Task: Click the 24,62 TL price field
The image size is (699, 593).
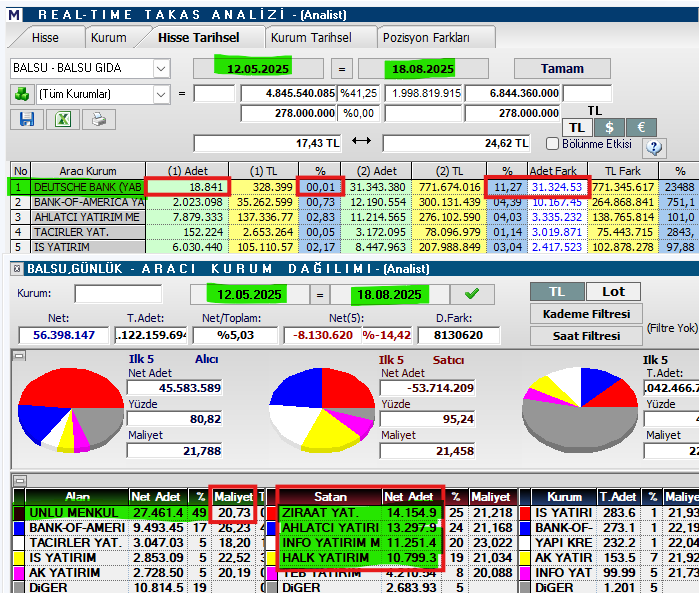Action: [456, 143]
